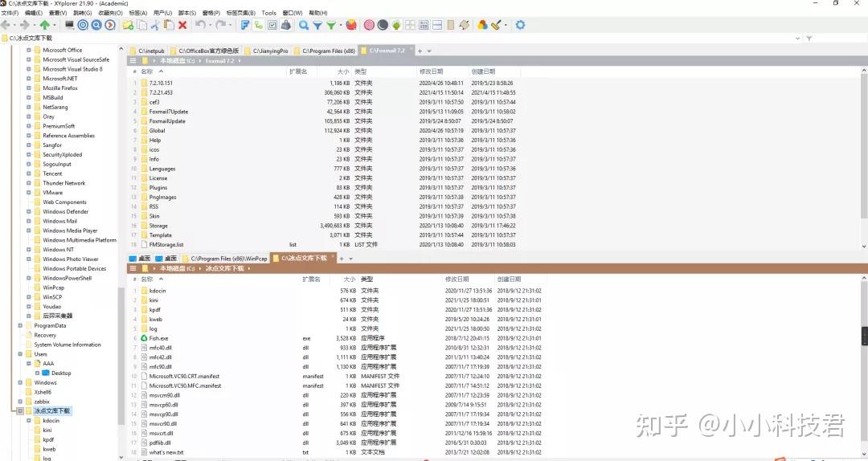Redo the action via toolbar arrow
The width and height of the screenshot is (868, 461).
pyautogui.click(x=220, y=25)
